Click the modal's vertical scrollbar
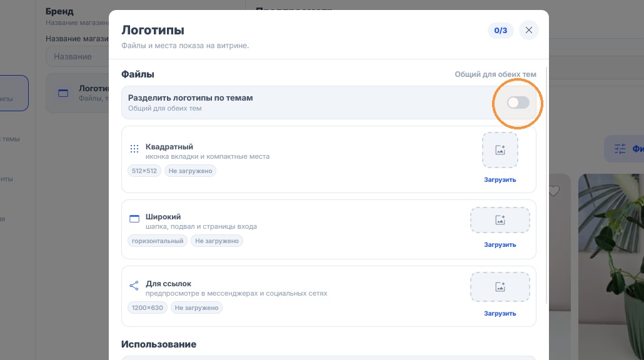This screenshot has height=360, width=644. (546, 185)
